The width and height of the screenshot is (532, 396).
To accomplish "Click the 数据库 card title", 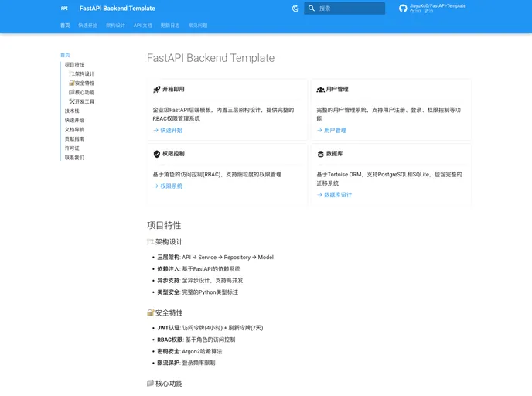I will [x=335, y=154].
